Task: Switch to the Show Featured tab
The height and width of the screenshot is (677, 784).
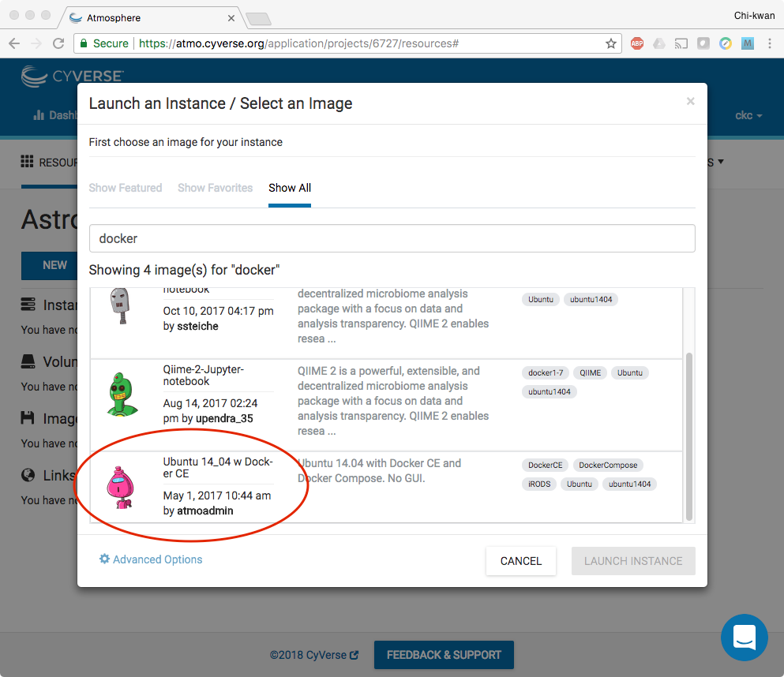Action: point(126,188)
